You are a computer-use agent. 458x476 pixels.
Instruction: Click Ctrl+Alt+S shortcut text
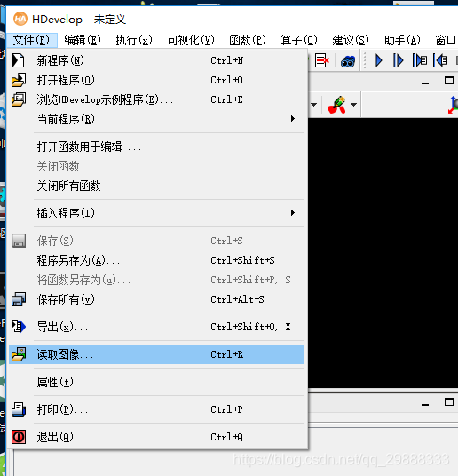pos(237,299)
